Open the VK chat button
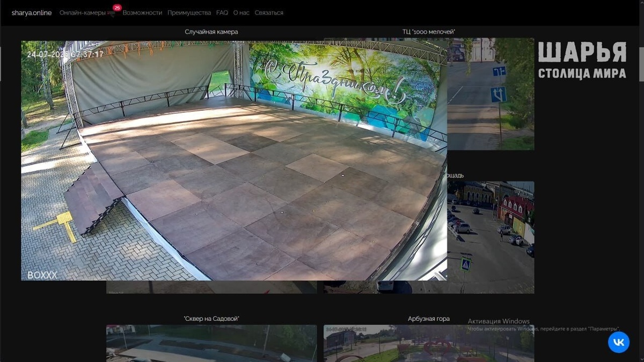 pyautogui.click(x=619, y=342)
